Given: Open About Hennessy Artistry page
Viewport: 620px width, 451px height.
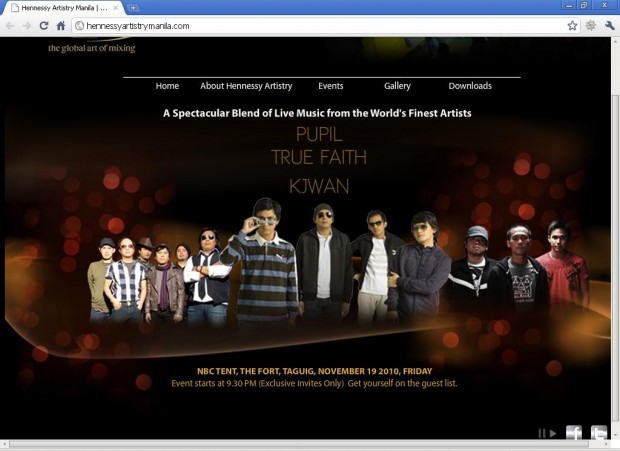Looking at the screenshot, I should pos(246,86).
